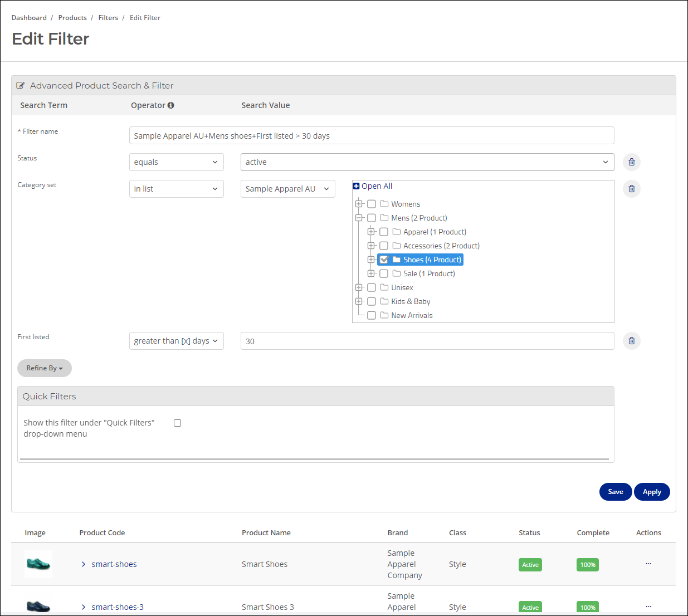The width and height of the screenshot is (688, 616).
Task: Click the Open All plus icon
Action: pos(357,186)
